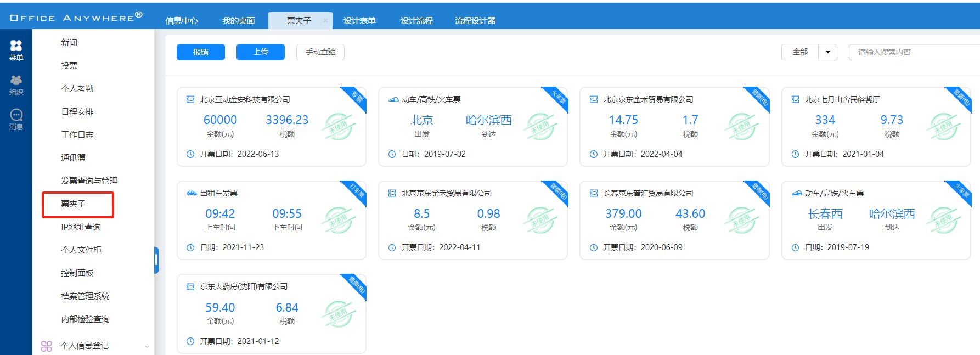
Task: Click clock icon next to 开票日期 2022-04-04
Action: pos(593,154)
